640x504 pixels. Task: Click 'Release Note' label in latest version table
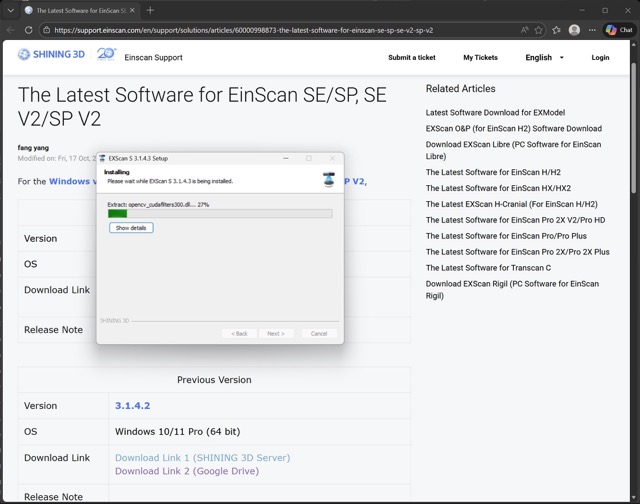pyautogui.click(x=53, y=330)
